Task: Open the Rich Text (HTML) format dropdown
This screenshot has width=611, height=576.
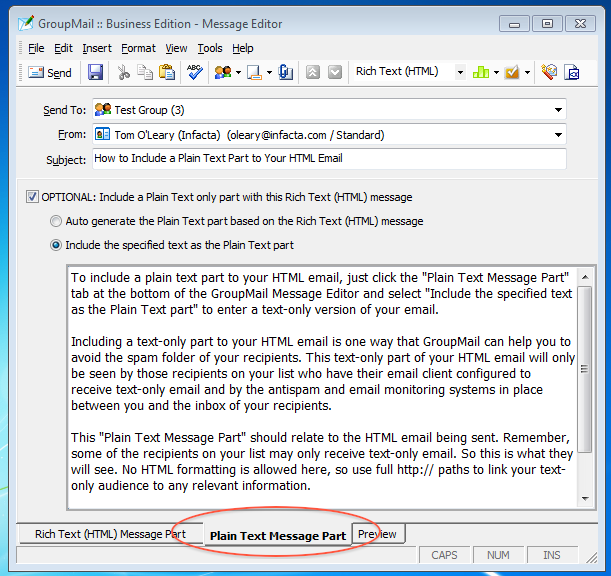Action: (460, 72)
